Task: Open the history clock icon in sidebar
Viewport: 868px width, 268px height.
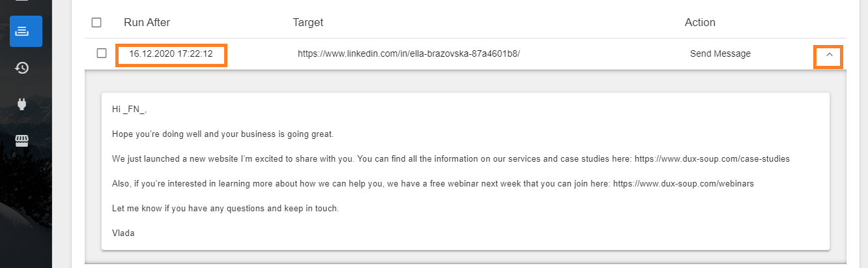Action: pyautogui.click(x=23, y=68)
